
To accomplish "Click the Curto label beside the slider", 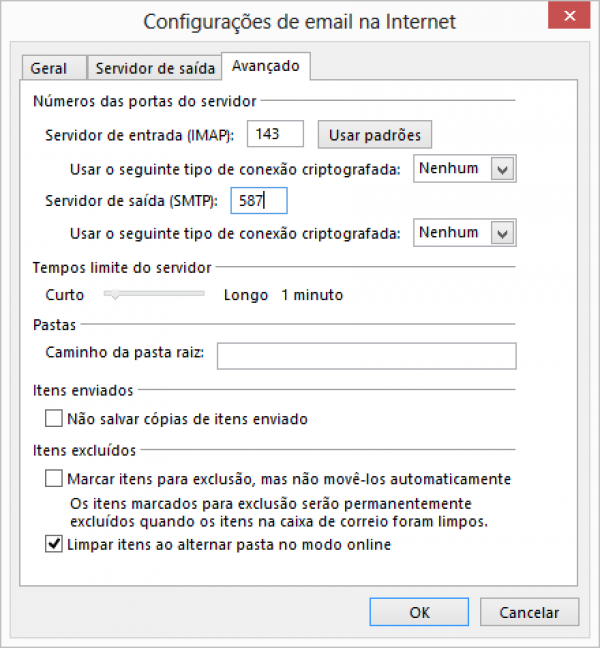I will pyautogui.click(x=65, y=295).
